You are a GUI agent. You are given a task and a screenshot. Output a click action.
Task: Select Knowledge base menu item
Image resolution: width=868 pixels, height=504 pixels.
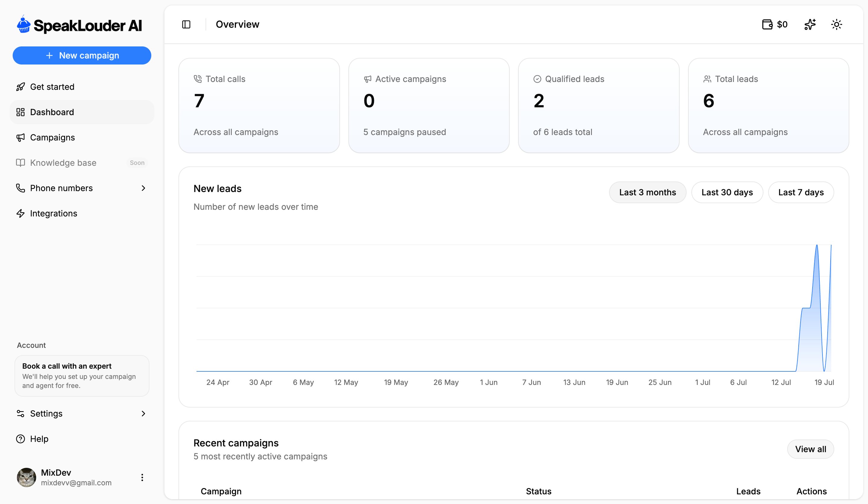82,162
